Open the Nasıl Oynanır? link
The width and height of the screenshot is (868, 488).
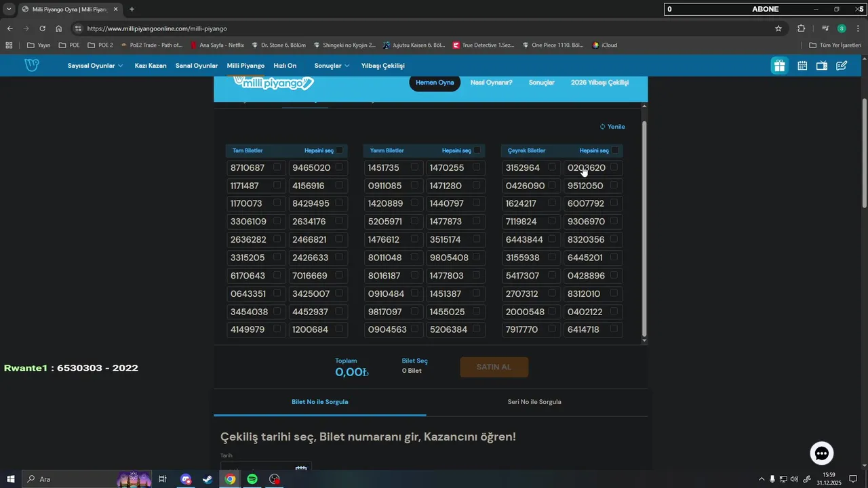[x=492, y=83]
